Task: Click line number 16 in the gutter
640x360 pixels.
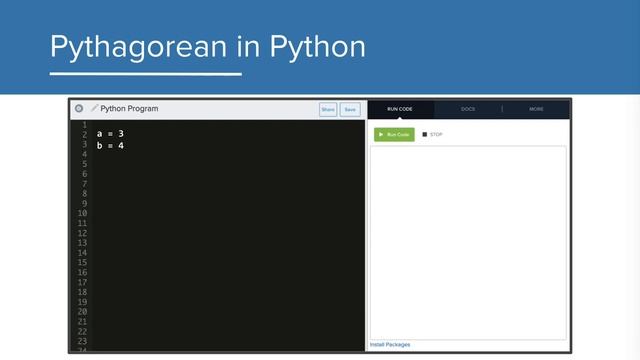Action: 82,272
